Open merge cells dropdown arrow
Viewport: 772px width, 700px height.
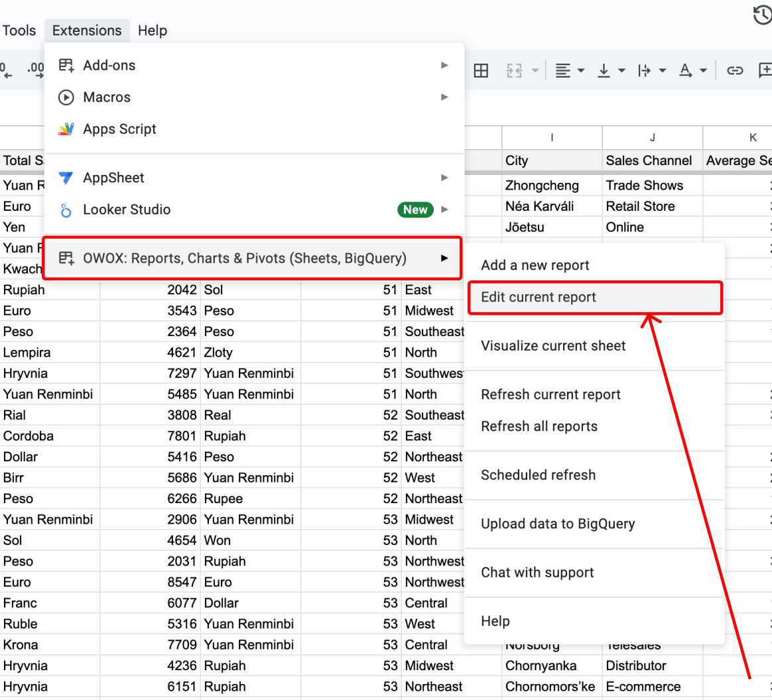535,71
